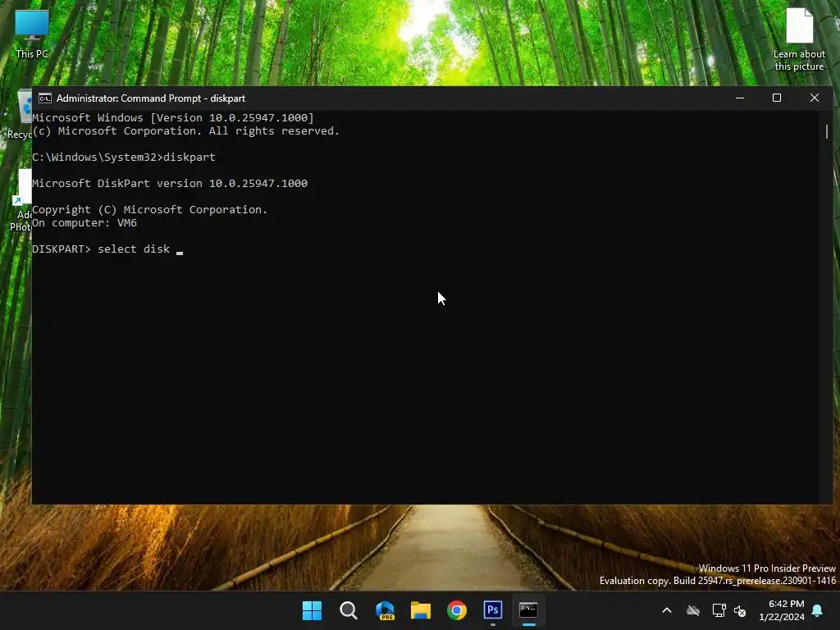
Task: Click Command Prompt taskbar icon
Action: point(529,610)
